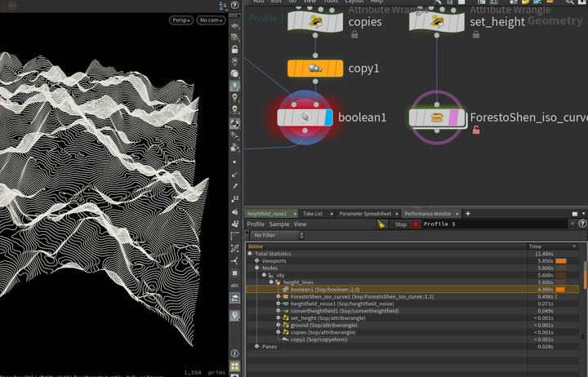Click the ForestoShen_iso_curve node icon
This screenshot has height=377, width=588.
point(437,118)
